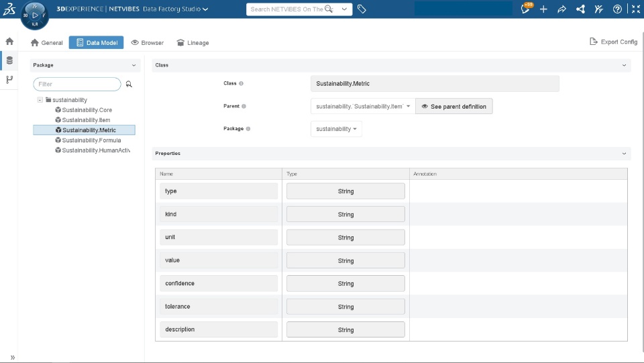The height and width of the screenshot is (363, 644).
Task: Click Export Config button
Action: pyautogui.click(x=614, y=42)
